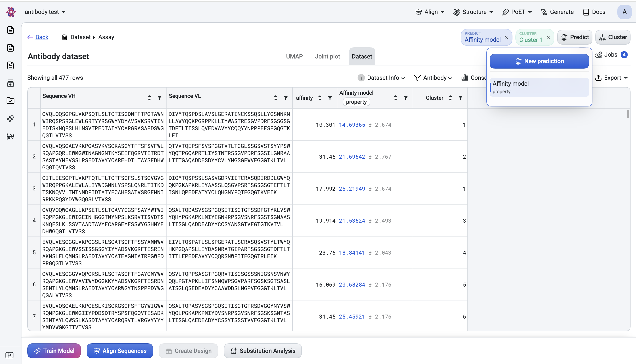Click the Assay breadcrumb text
636x364 pixels.
106,37
